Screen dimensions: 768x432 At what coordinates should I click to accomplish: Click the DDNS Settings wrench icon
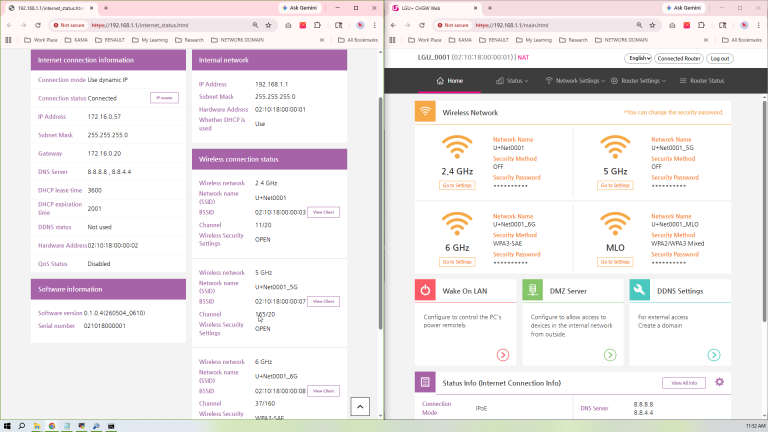(639, 290)
